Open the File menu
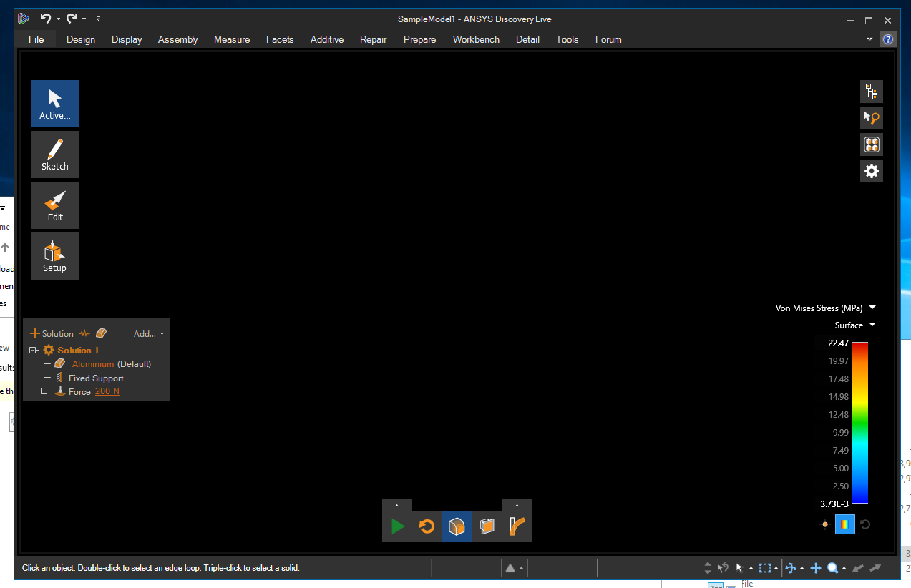Image resolution: width=911 pixels, height=588 pixels. tap(36, 39)
